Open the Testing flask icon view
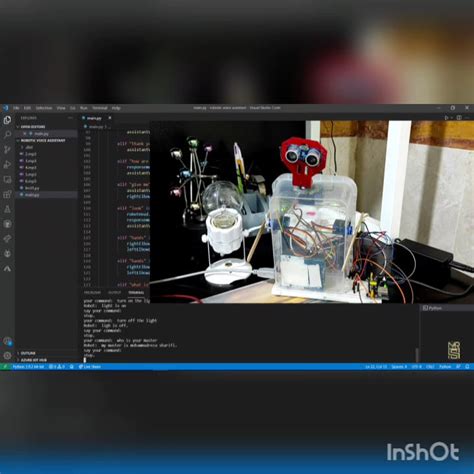Screen dimensions: 474x474 click(x=7, y=209)
